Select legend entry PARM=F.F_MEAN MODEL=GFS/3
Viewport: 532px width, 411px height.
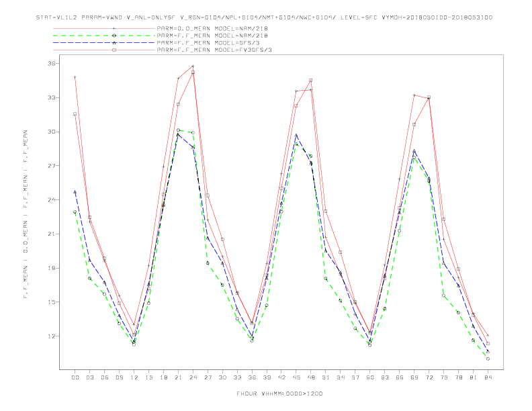pos(208,43)
